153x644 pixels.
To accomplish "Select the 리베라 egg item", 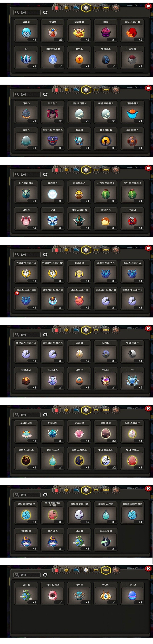I will 26,30.
